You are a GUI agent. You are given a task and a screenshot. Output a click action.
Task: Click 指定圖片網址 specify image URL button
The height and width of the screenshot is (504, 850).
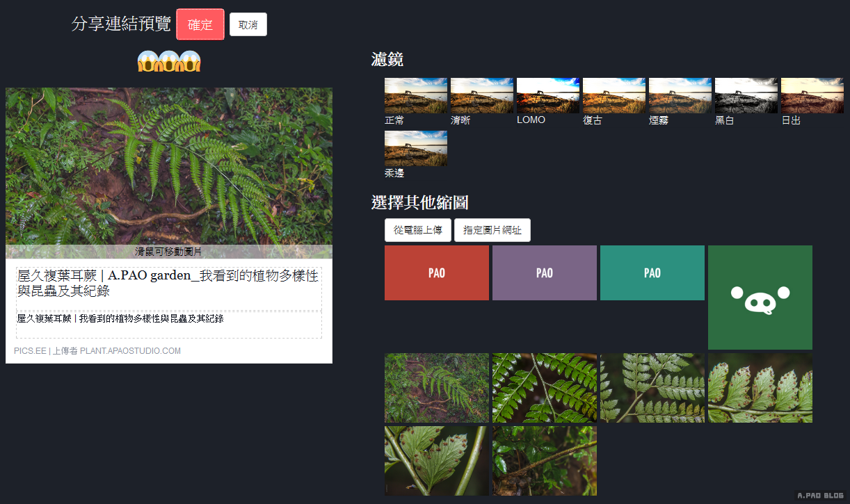[492, 230]
